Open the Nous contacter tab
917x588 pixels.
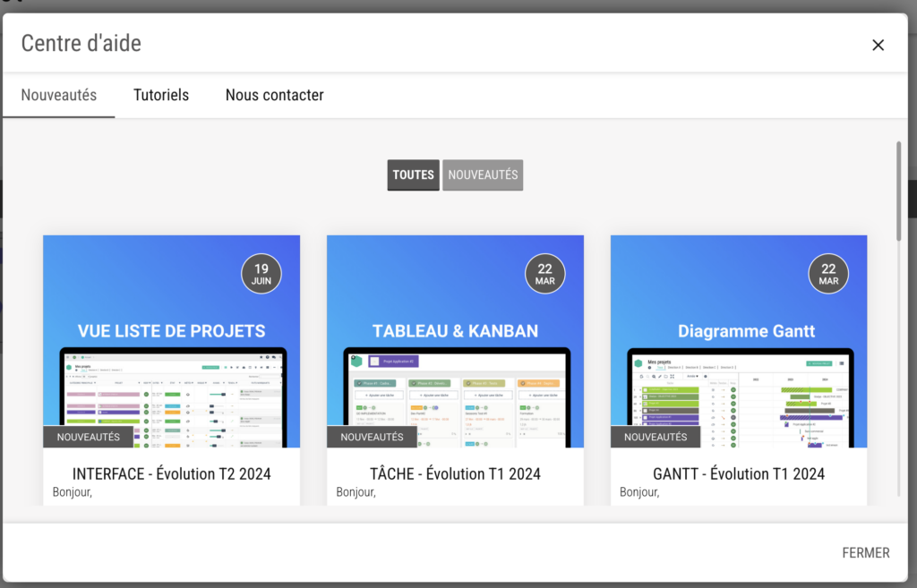click(x=274, y=95)
